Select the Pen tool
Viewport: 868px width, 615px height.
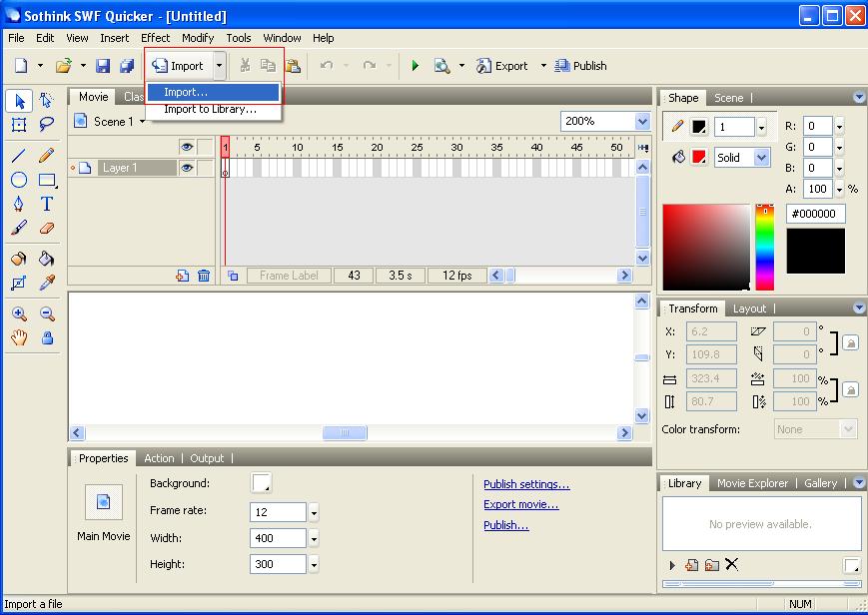point(19,204)
